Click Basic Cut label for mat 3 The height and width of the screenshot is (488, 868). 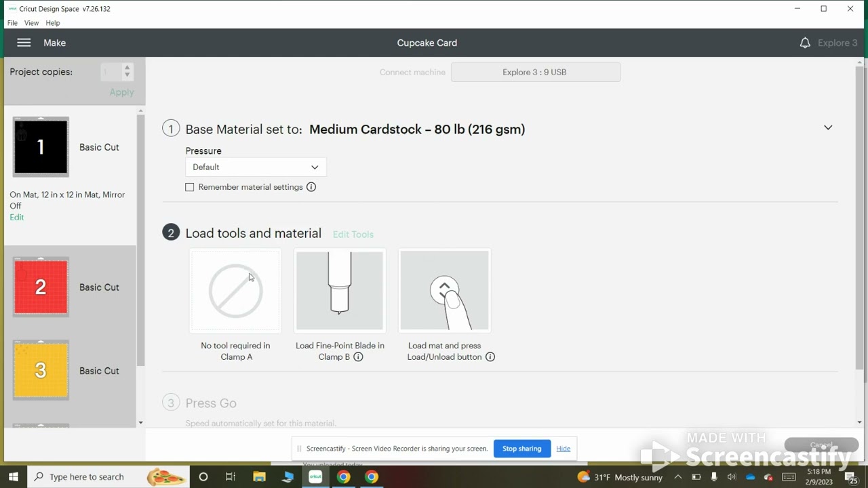tap(99, 371)
